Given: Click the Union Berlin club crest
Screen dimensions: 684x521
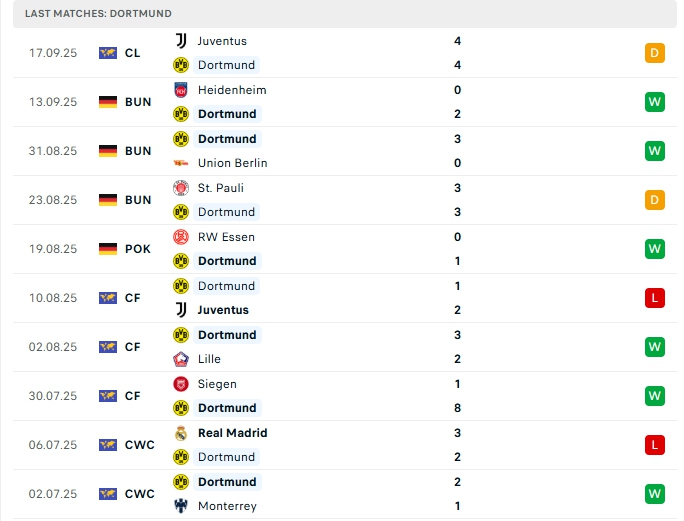Looking at the screenshot, I should click(181, 163).
